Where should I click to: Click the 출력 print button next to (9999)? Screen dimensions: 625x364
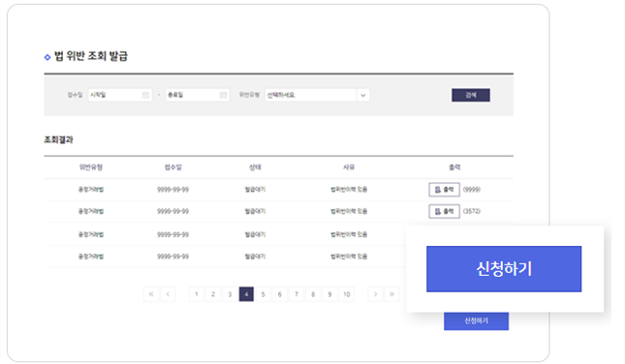click(444, 190)
